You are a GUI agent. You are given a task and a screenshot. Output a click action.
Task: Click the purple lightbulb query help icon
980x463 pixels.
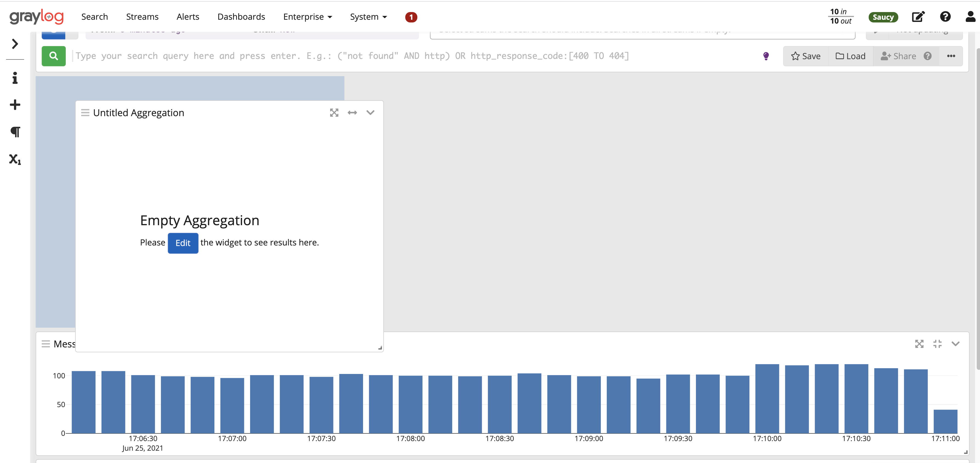coord(766,56)
